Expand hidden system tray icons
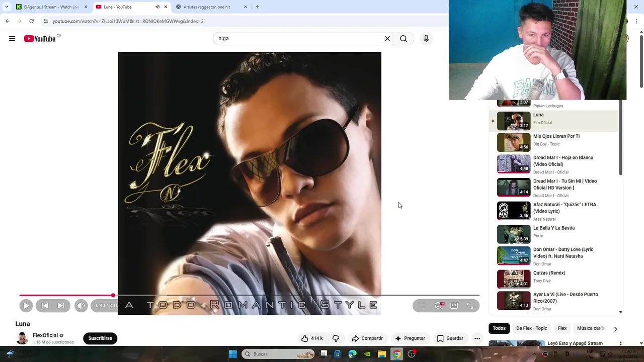 pyautogui.click(x=534, y=354)
